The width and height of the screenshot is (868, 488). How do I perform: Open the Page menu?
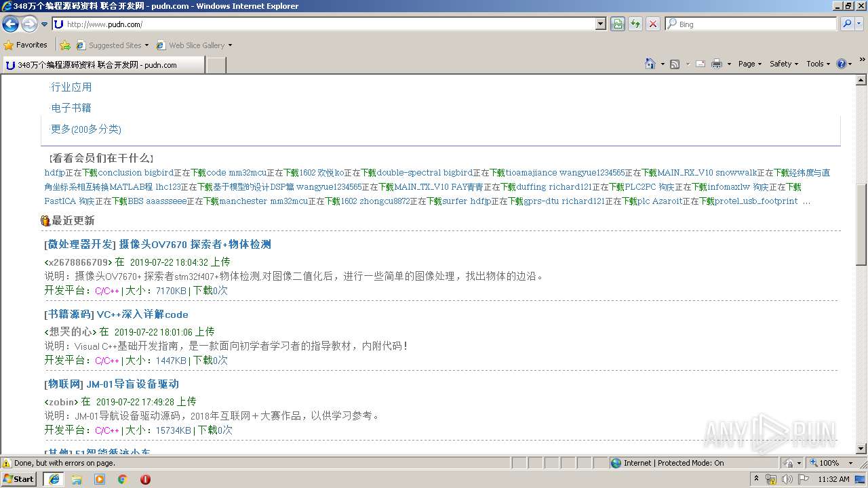click(x=749, y=64)
